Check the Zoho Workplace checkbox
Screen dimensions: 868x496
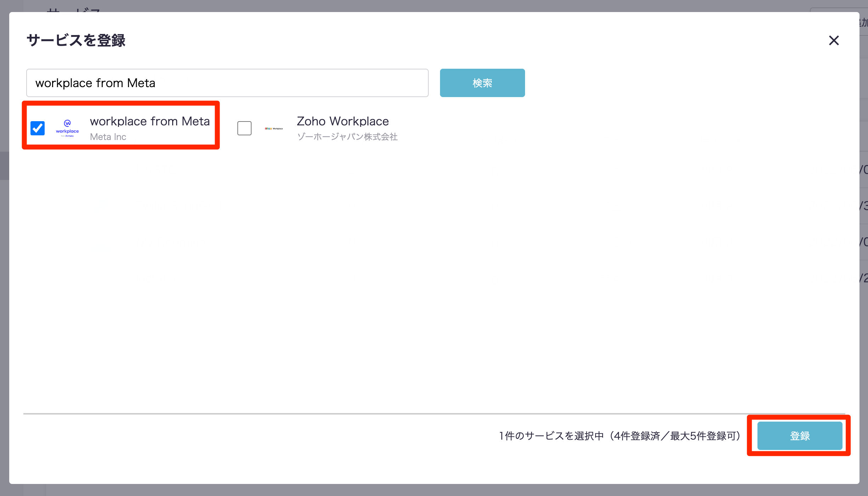click(244, 128)
